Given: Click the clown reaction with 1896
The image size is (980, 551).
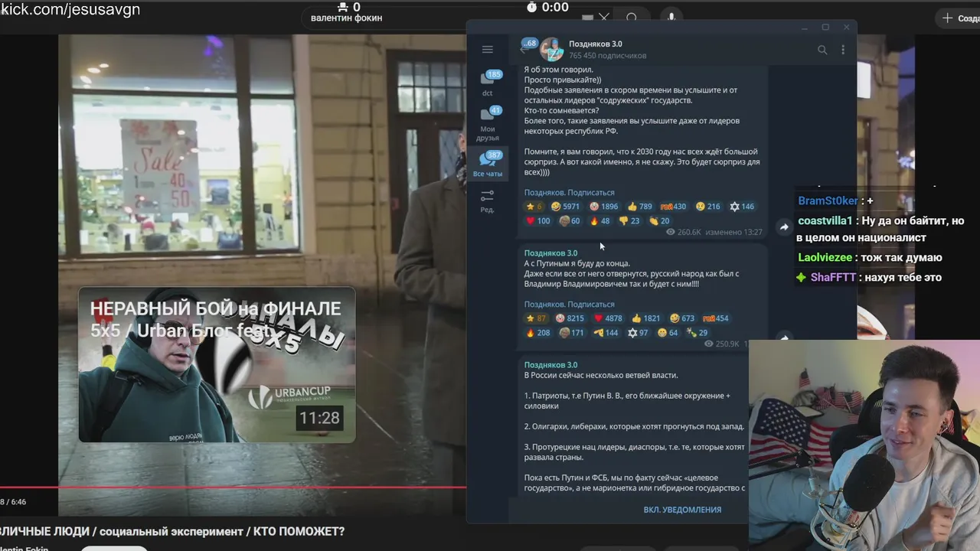Looking at the screenshot, I should click(x=604, y=207).
